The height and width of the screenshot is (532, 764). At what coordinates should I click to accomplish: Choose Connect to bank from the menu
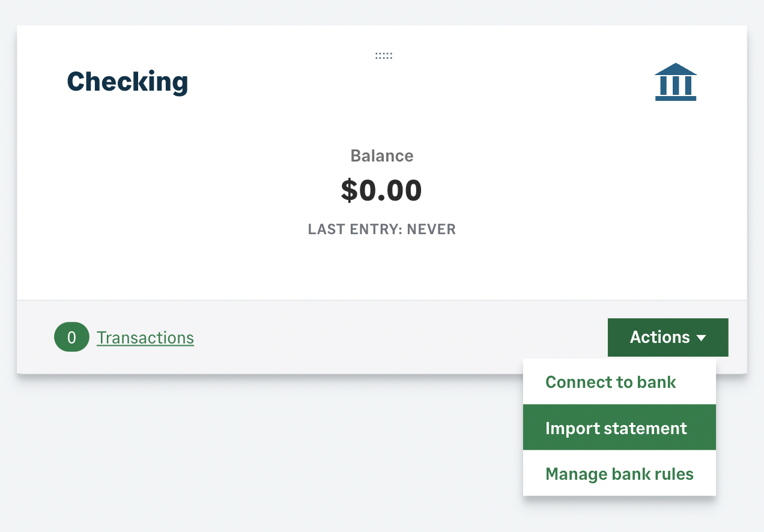tap(610, 382)
